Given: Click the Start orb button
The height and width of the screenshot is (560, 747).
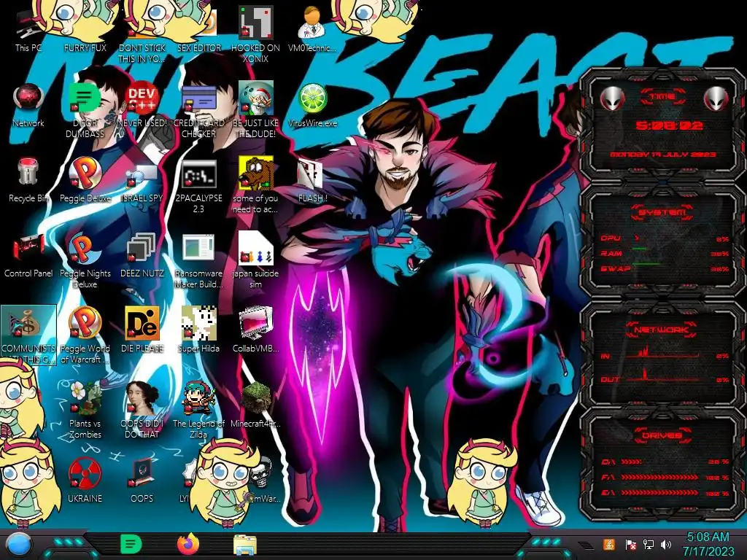Looking at the screenshot, I should click(18, 545).
